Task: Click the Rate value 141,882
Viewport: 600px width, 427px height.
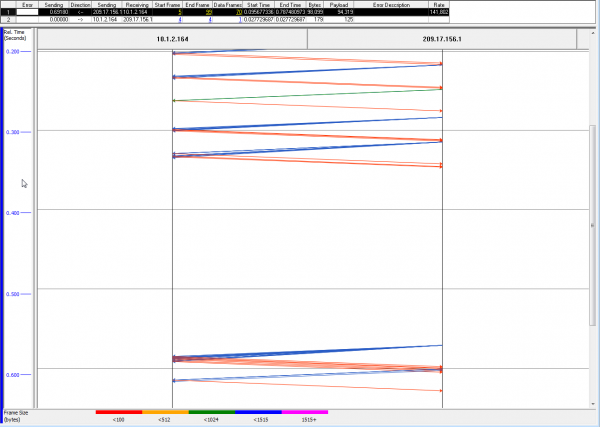Action: click(x=439, y=12)
